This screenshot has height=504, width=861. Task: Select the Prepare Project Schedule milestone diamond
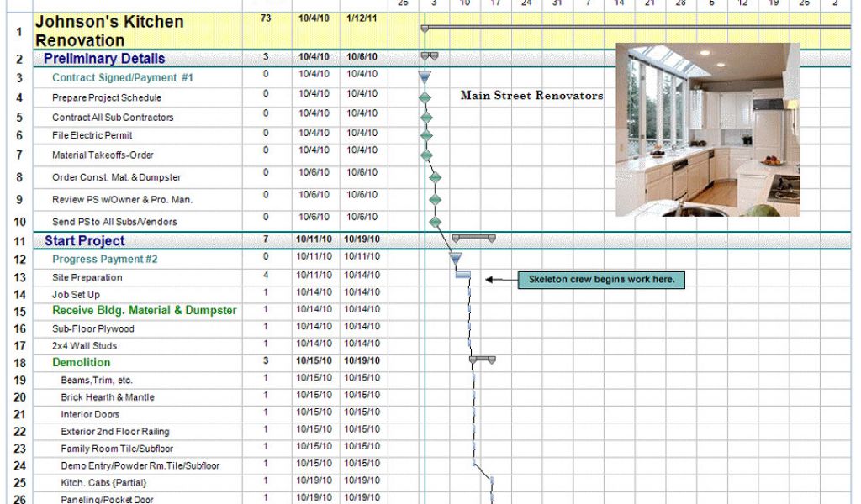[425, 97]
